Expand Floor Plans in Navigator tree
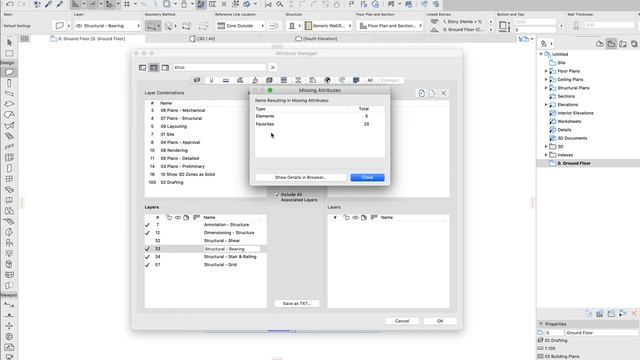The width and height of the screenshot is (640, 360). point(546,71)
